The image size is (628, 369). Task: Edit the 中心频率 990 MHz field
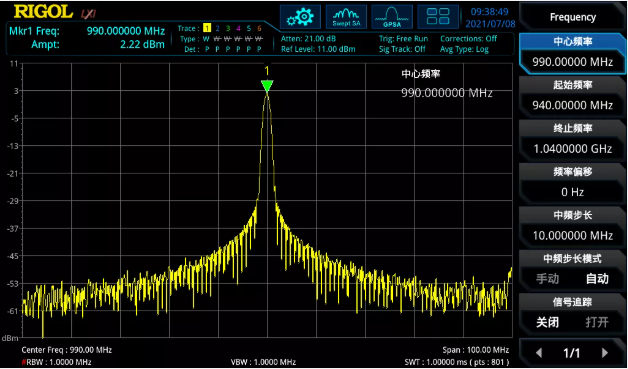[x=572, y=53]
